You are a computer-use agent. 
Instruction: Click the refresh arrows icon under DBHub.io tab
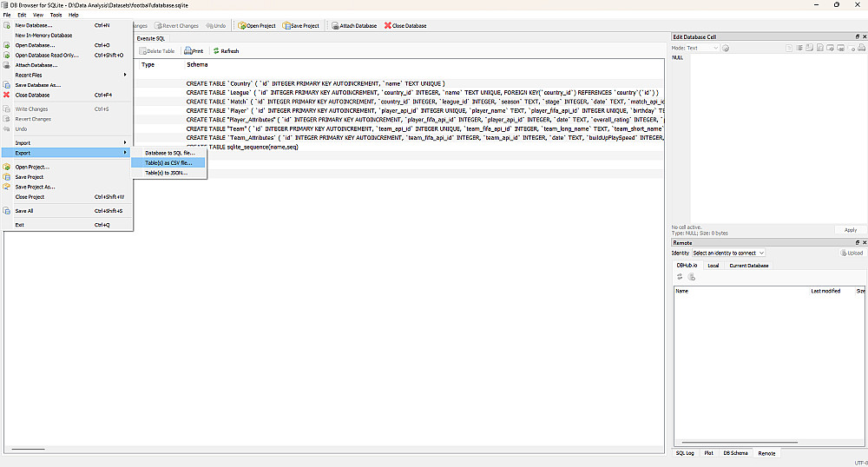[x=680, y=277]
